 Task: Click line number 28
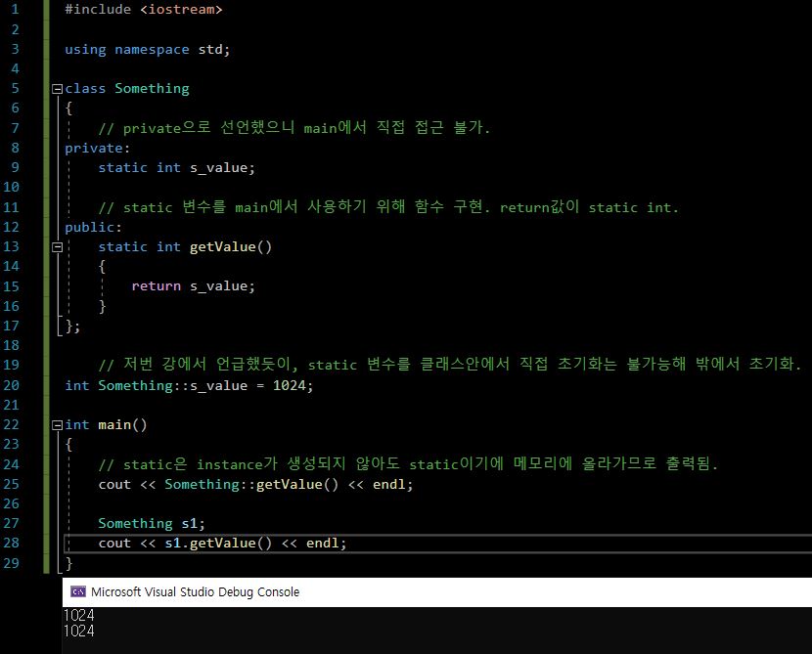pyautogui.click(x=11, y=543)
